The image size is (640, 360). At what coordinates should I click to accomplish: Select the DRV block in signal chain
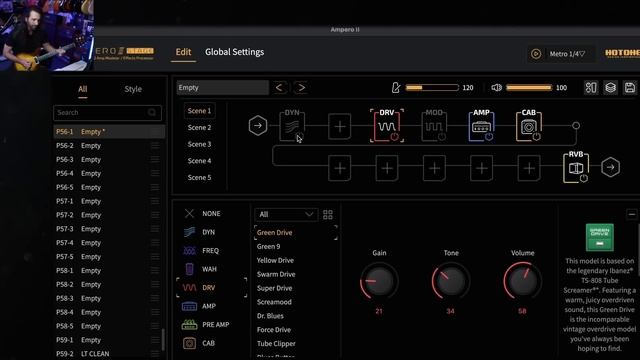pos(387,126)
